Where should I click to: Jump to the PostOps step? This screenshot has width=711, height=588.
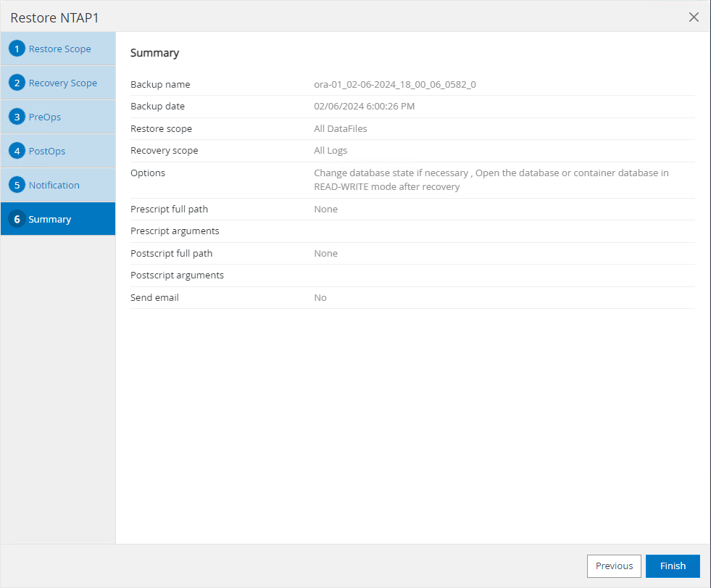click(47, 152)
